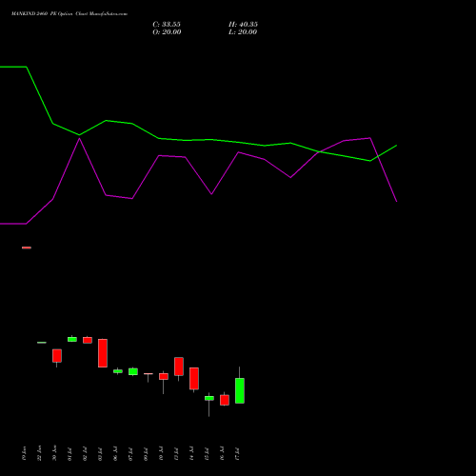Image resolution: width=476 pixels, height=476 pixels.
Task: Click the open price value O: 20.00
Action: pyautogui.click(x=167, y=32)
